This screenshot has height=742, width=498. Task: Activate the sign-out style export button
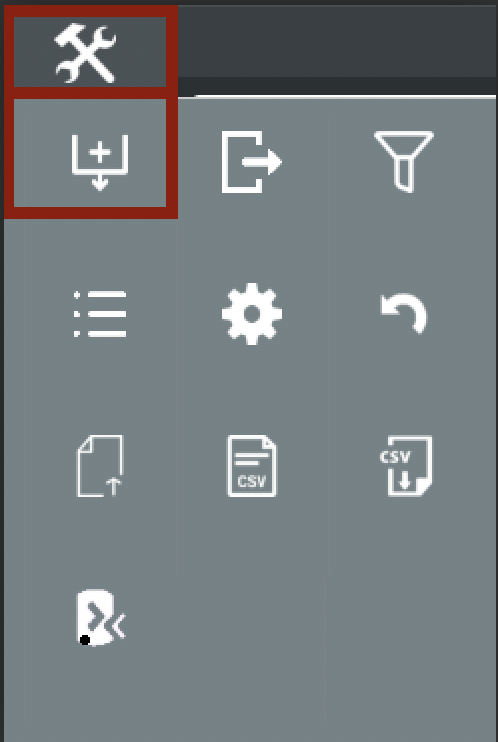(252, 162)
